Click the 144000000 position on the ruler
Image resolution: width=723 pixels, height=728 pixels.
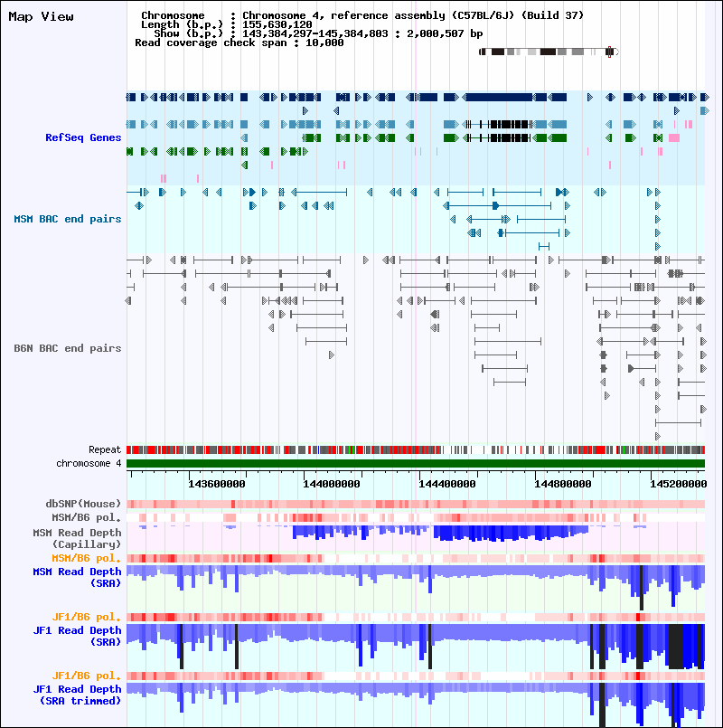pos(332,484)
